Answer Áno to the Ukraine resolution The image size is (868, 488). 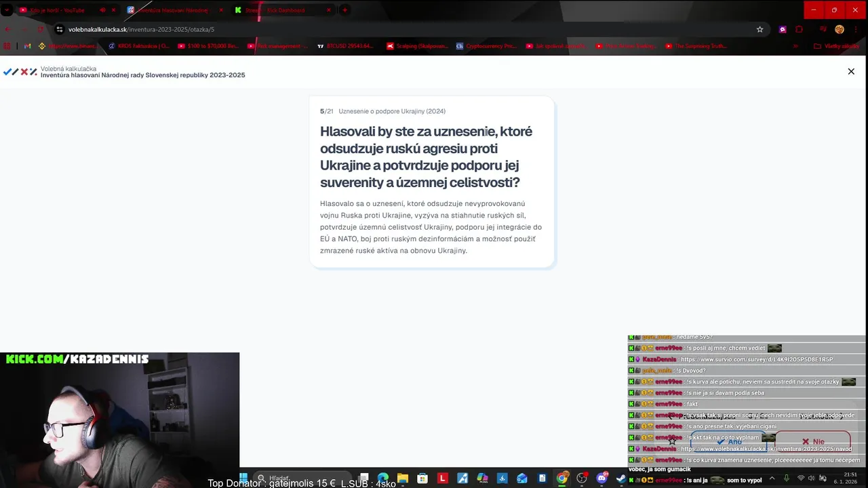729,441
